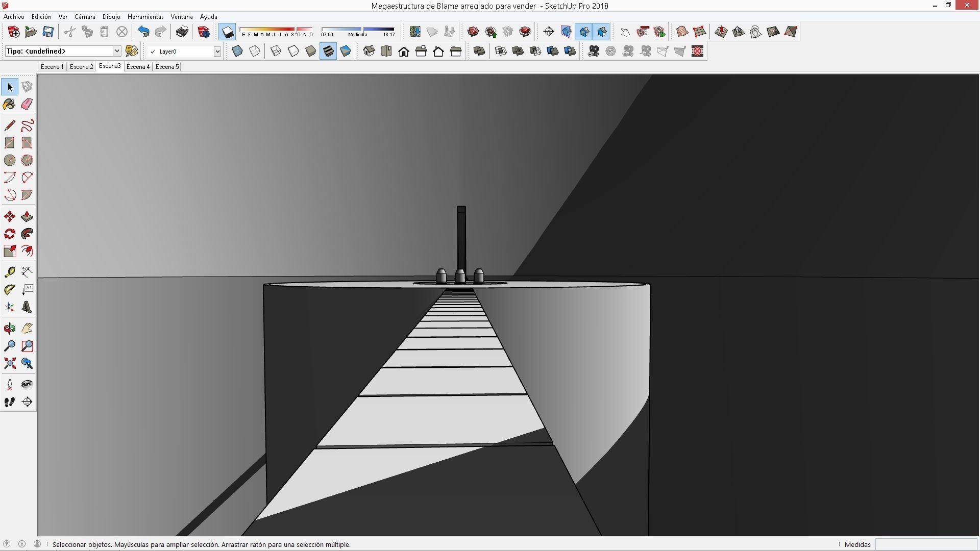Toggle X-ray face style

coord(237,52)
